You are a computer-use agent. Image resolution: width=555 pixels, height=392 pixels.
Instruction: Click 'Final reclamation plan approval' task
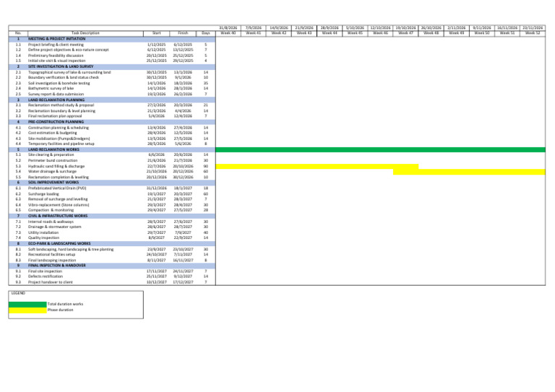click(x=55, y=116)
